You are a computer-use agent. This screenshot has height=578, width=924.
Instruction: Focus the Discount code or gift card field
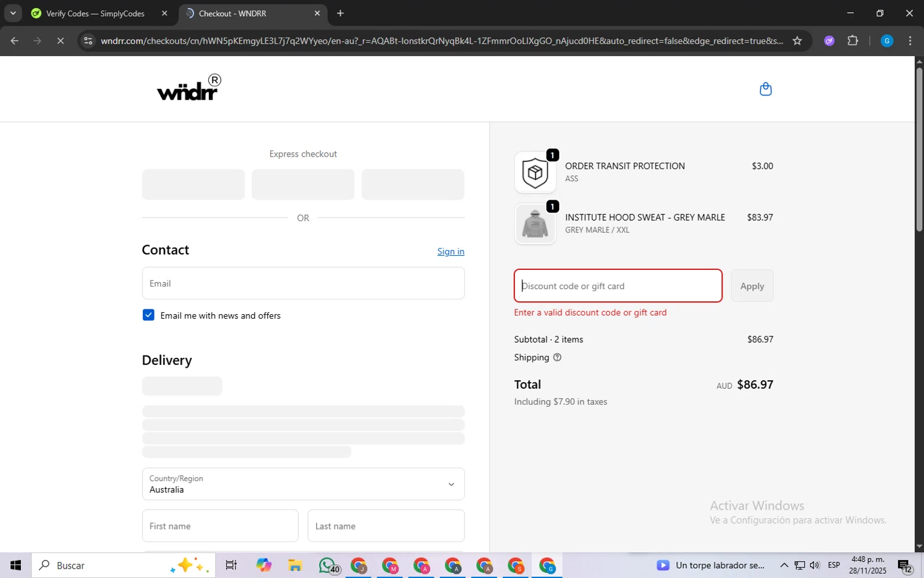tap(618, 286)
